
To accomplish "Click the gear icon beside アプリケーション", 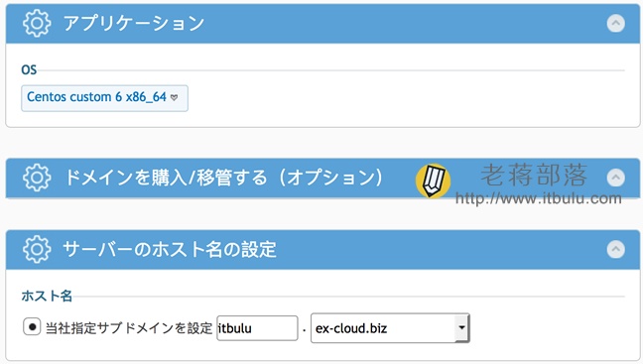I will click(x=37, y=23).
